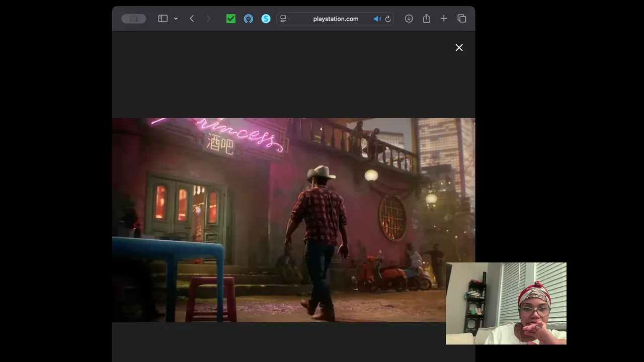Select the playstation.com address field
This screenshot has height=362, width=644.
(x=336, y=19)
